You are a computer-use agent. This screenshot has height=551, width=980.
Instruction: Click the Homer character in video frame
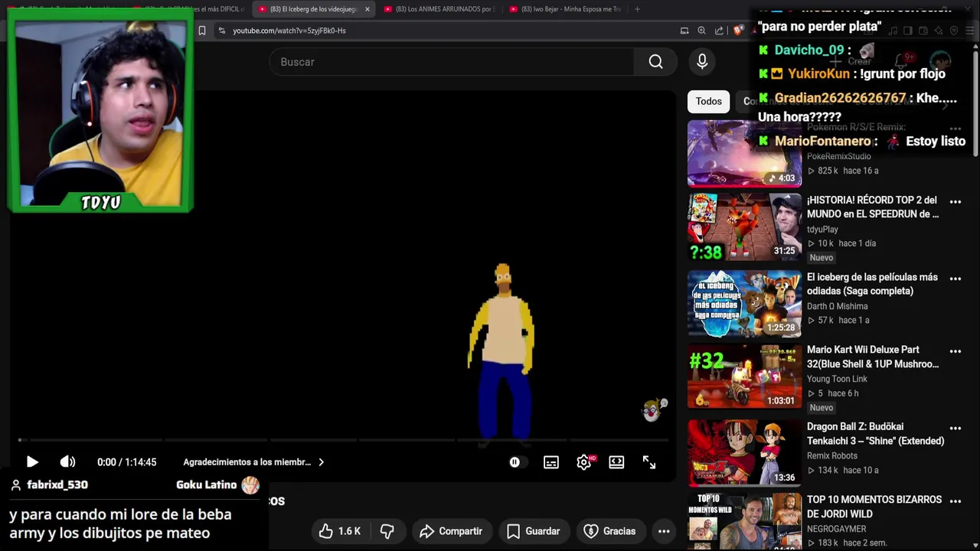click(x=502, y=356)
